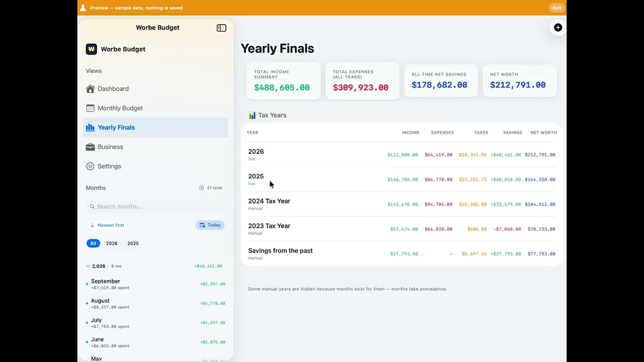The image size is (644, 362).
Task: Click 2026 income value $112,880.00
Action: [x=402, y=155]
